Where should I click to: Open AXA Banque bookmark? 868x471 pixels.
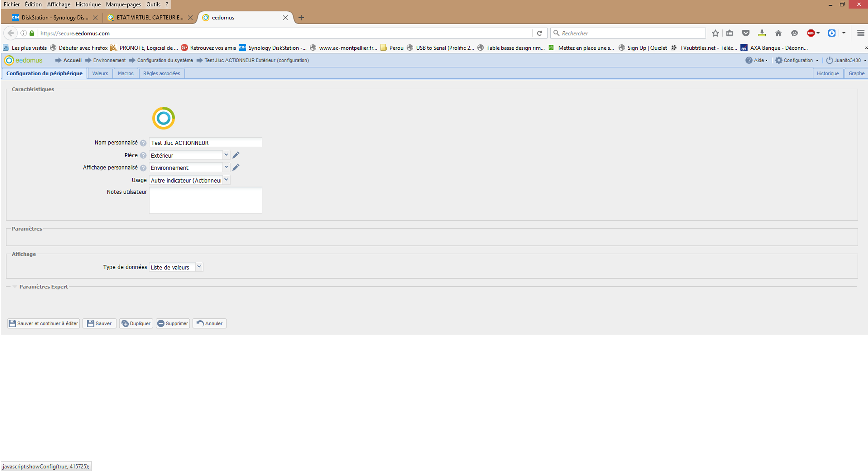[x=774, y=48]
